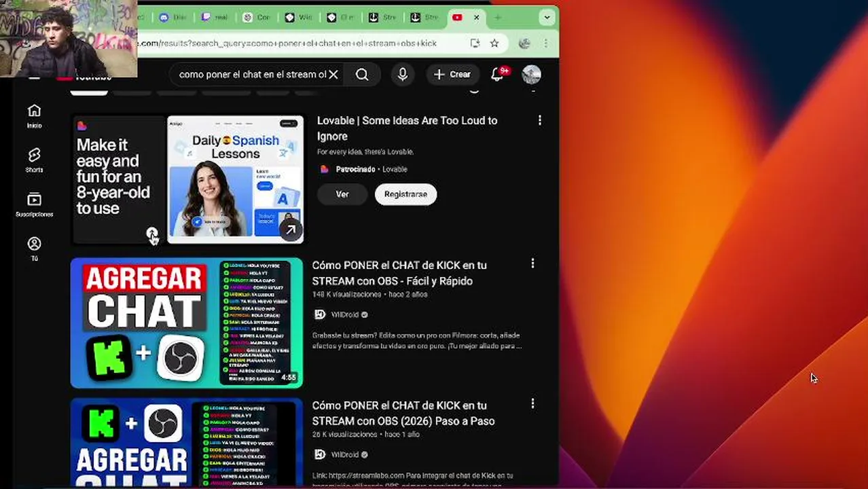The width and height of the screenshot is (868, 489).
Task: Play the AGREGAR CHAT 4:55 video thumbnail
Action: pyautogui.click(x=187, y=323)
